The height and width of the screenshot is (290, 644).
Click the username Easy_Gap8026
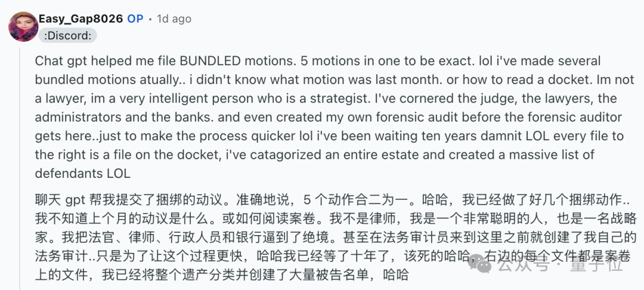[81, 19]
